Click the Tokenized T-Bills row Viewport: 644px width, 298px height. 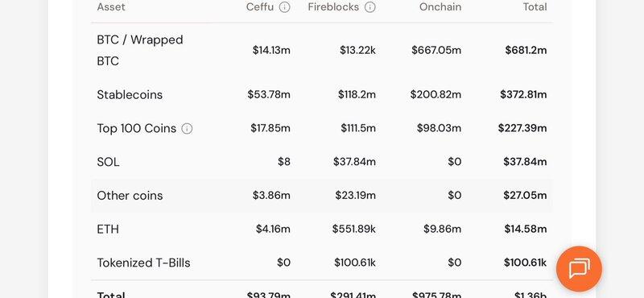click(x=322, y=263)
